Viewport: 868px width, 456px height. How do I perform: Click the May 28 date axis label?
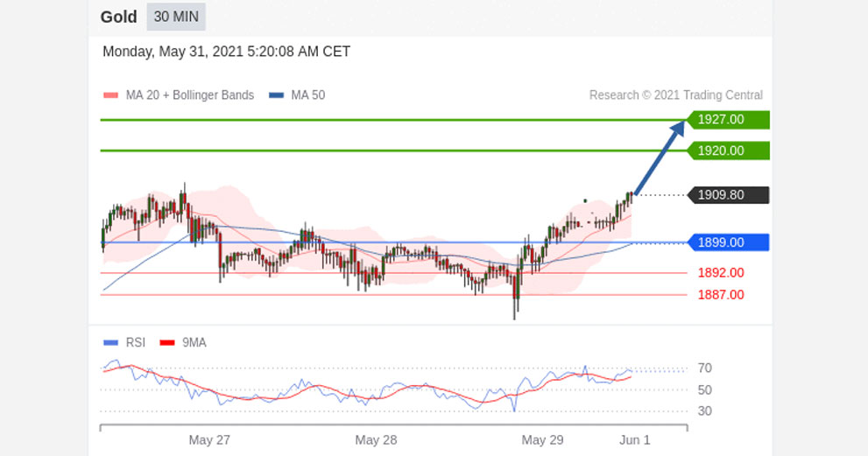pyautogui.click(x=376, y=440)
